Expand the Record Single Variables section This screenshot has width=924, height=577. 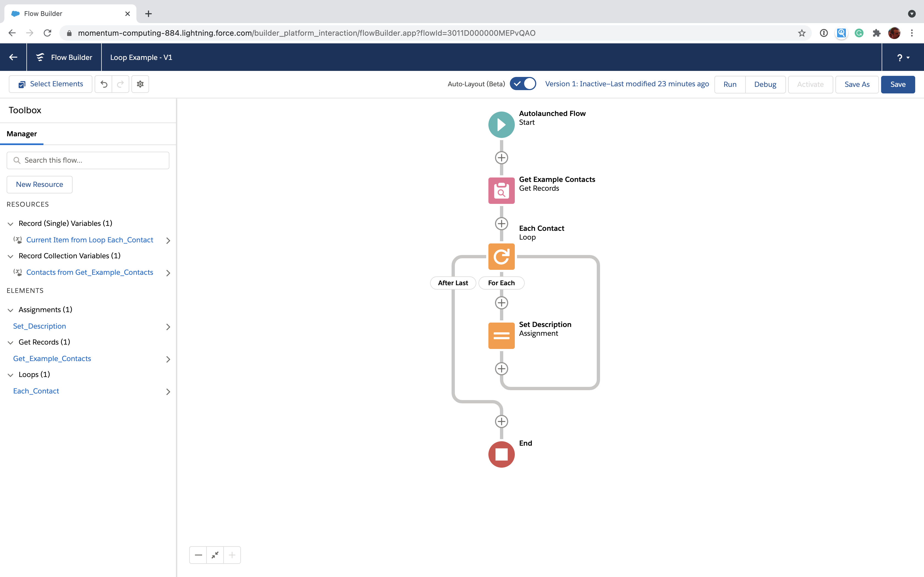(10, 223)
